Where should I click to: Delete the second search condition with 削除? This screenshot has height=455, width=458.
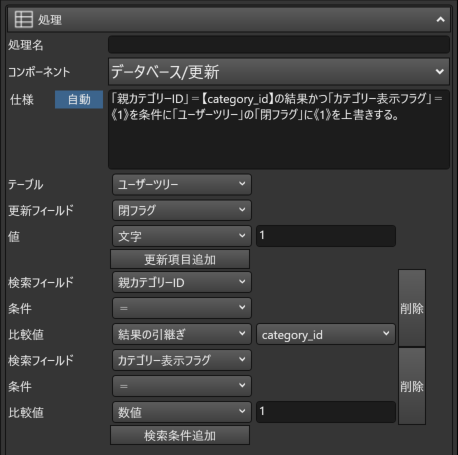point(412,386)
